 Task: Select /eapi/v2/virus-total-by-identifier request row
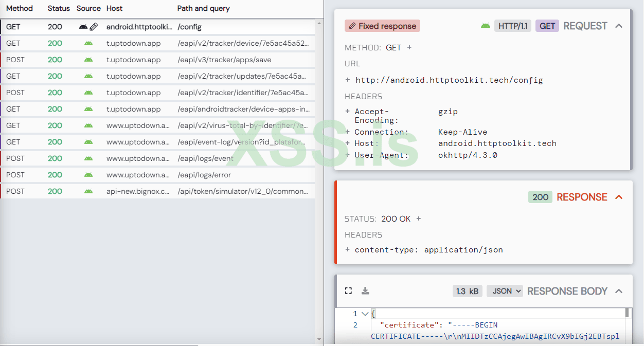click(157, 125)
